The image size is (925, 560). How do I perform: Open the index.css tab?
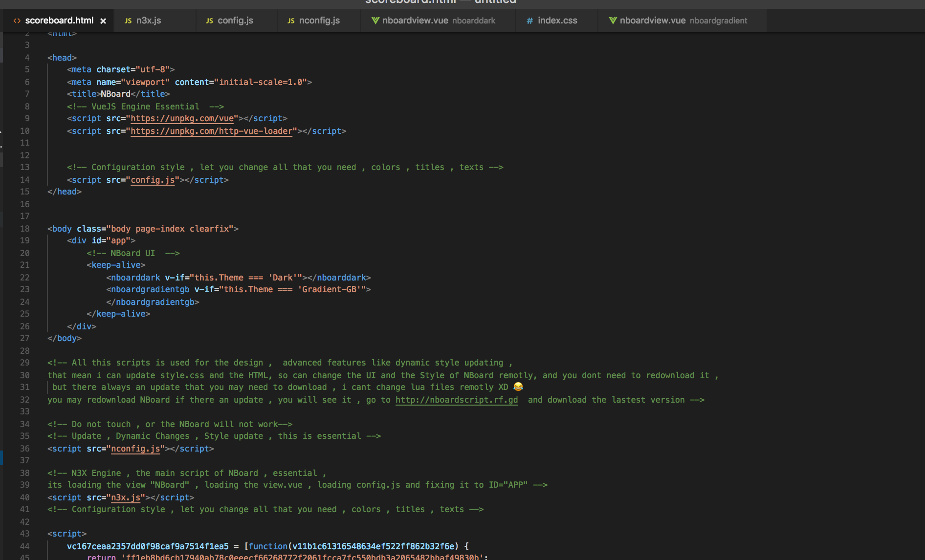[x=556, y=21]
